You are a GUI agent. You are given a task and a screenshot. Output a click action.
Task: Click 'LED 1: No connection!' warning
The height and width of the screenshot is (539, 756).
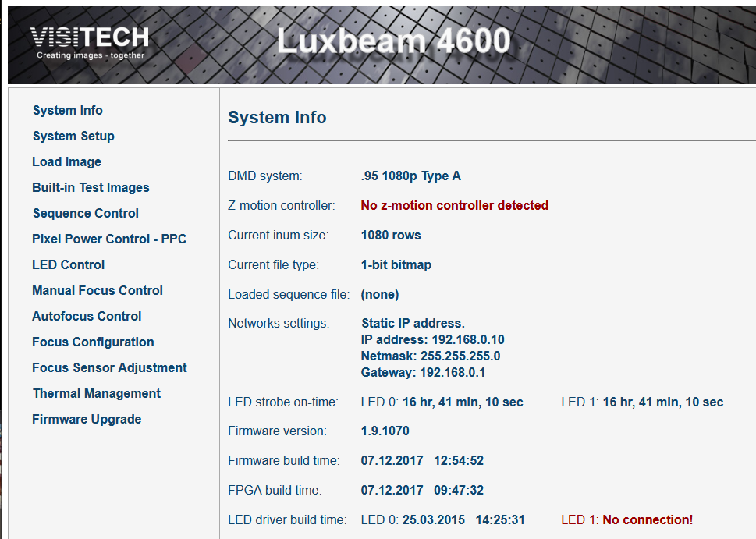(626, 519)
